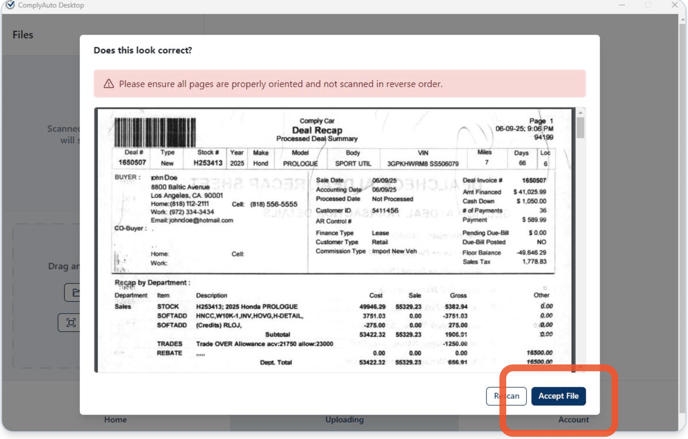
Task: Click the preview scrollbar up arrow
Action: [581, 112]
